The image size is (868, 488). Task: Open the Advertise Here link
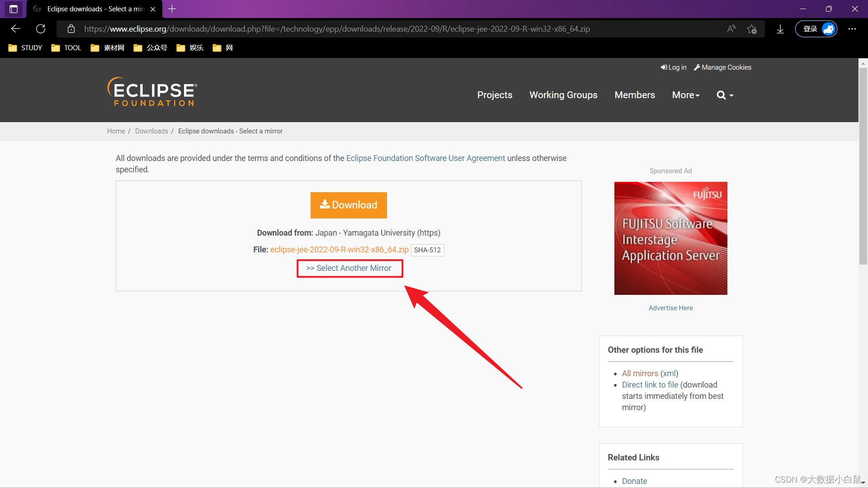(670, 308)
